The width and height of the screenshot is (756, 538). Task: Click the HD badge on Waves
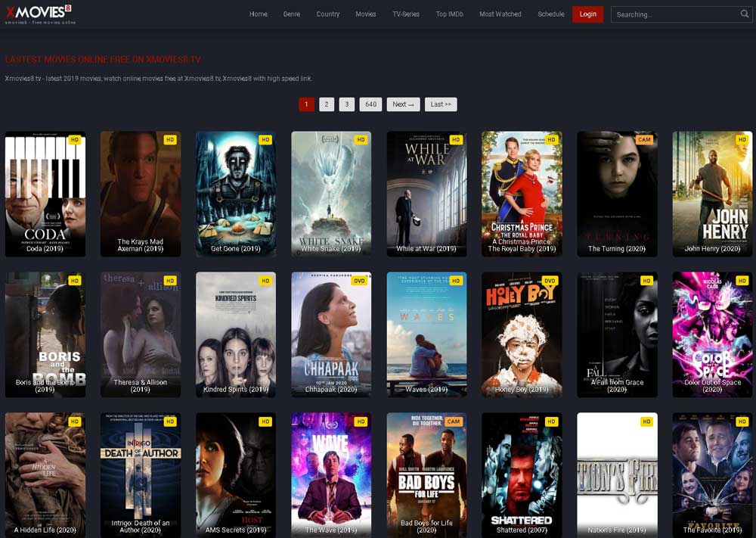click(456, 280)
